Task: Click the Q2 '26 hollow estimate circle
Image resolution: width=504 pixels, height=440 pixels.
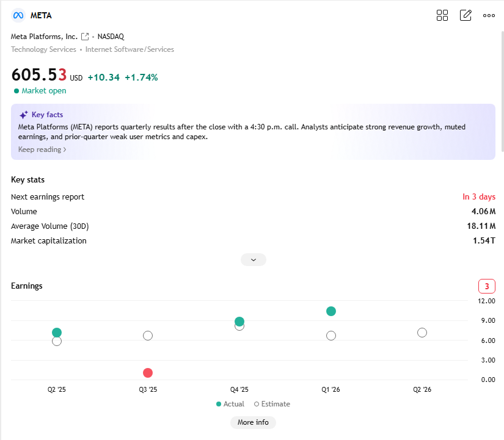Action: point(422,333)
